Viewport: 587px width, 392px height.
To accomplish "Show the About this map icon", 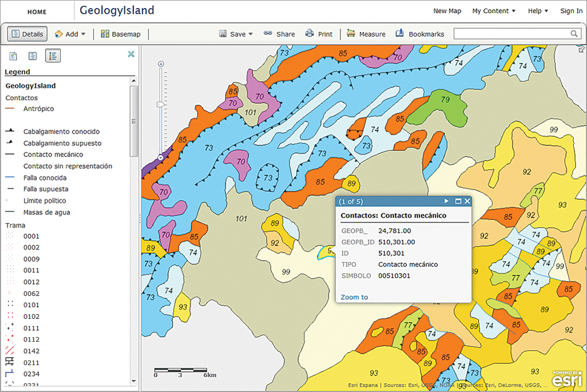I will coord(14,56).
